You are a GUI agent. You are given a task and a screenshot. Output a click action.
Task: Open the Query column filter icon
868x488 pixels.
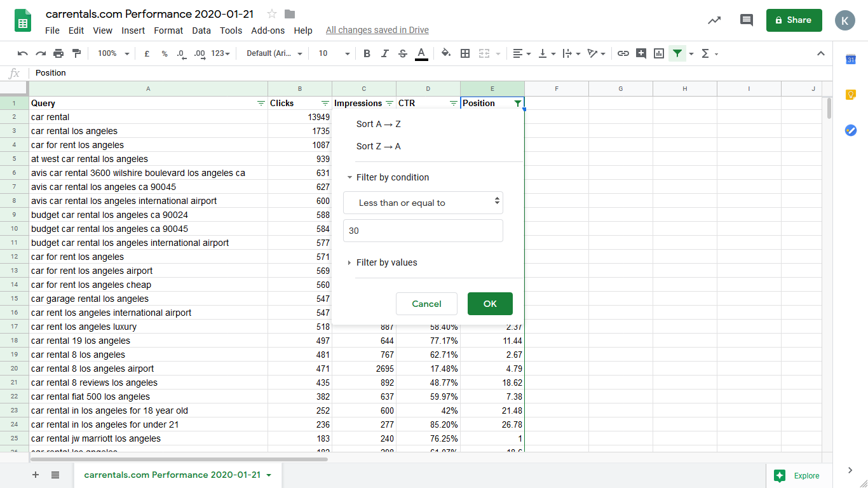coord(261,103)
